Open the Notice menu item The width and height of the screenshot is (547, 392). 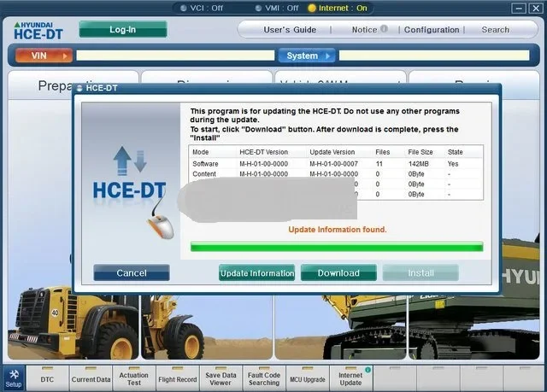[364, 30]
